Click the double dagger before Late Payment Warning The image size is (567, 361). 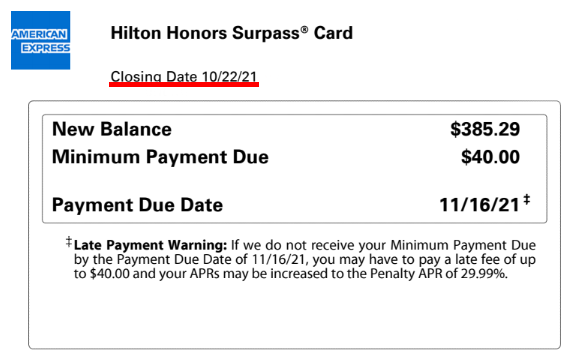[x=69, y=242]
